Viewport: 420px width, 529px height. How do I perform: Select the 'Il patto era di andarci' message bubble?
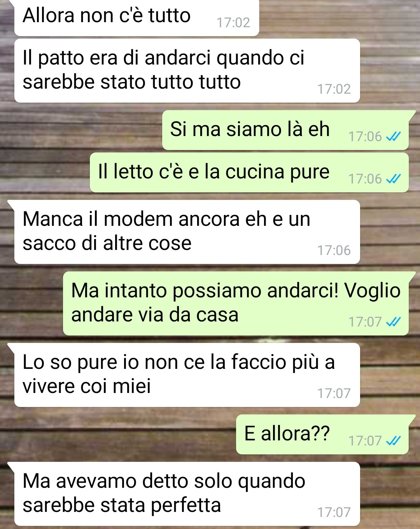(x=187, y=71)
